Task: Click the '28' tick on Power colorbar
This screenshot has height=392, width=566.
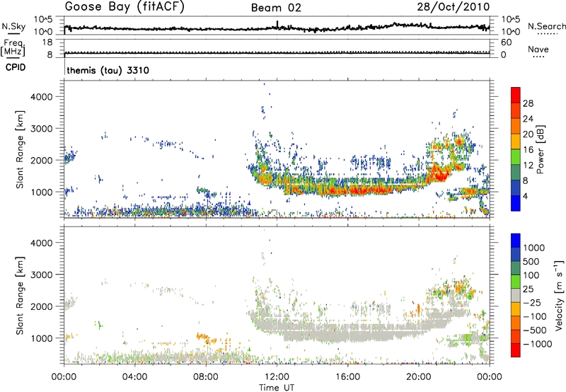Action: [x=528, y=103]
